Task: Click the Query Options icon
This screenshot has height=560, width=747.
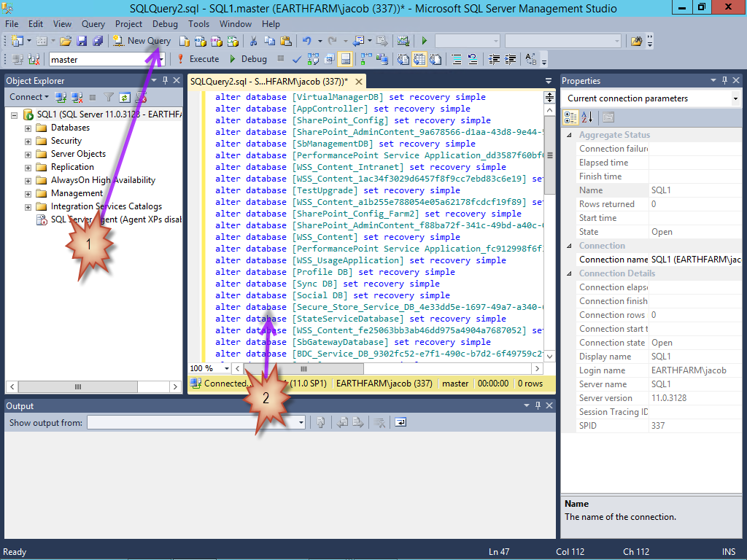Action: pos(329,60)
